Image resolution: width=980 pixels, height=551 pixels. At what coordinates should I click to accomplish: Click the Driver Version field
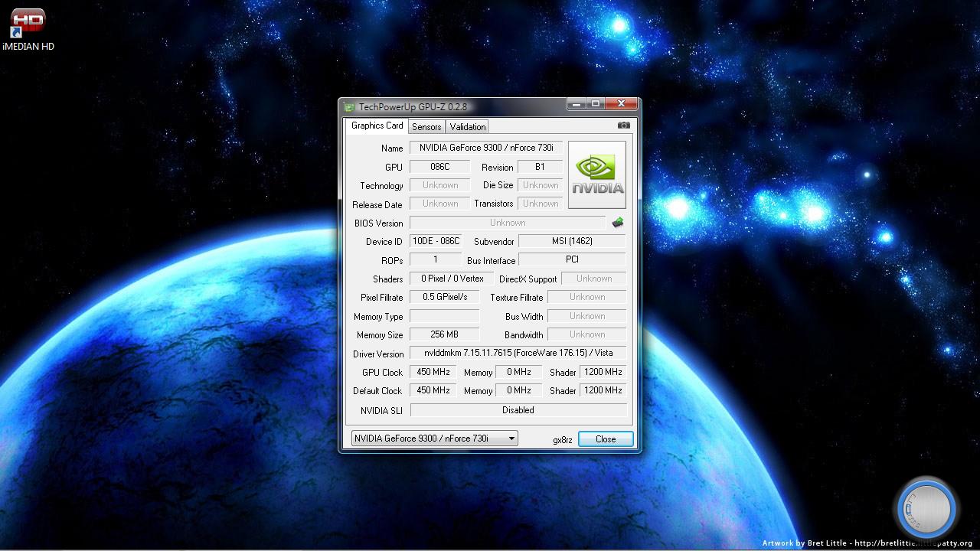point(518,353)
